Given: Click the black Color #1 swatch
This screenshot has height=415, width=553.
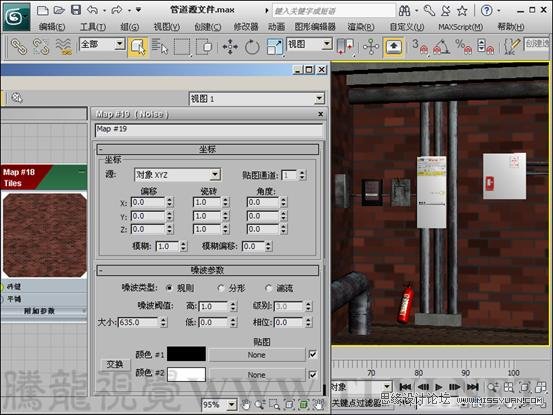Looking at the screenshot, I should click(x=186, y=354).
